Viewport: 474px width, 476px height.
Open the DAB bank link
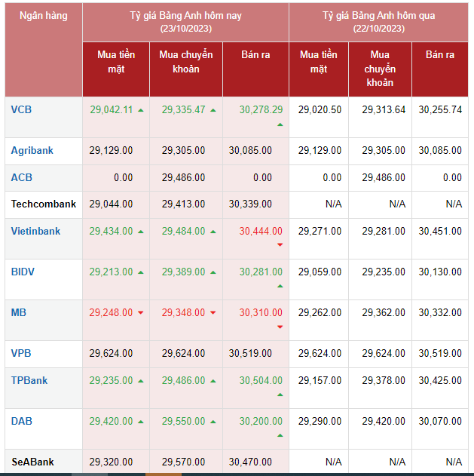(x=21, y=421)
